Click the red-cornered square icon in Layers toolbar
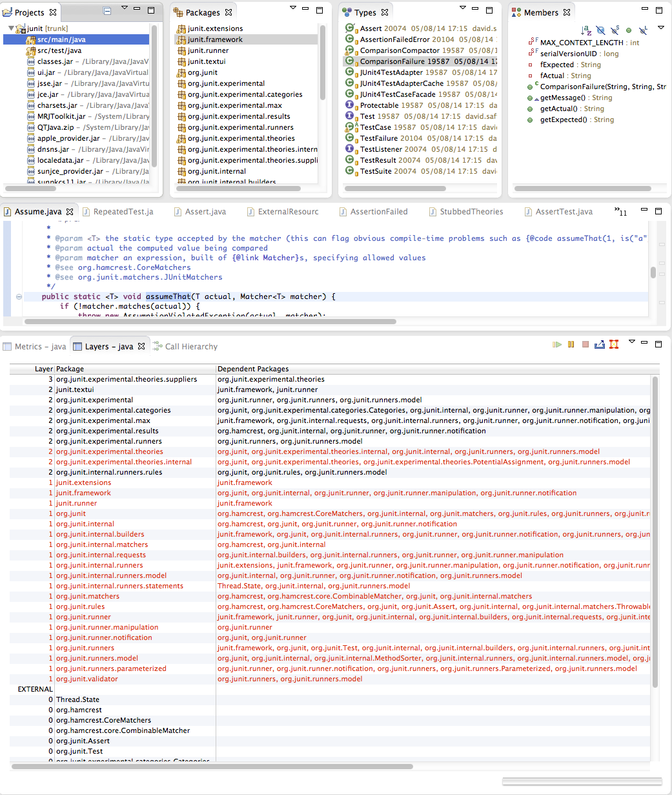The width and height of the screenshot is (672, 795). pos(614,345)
